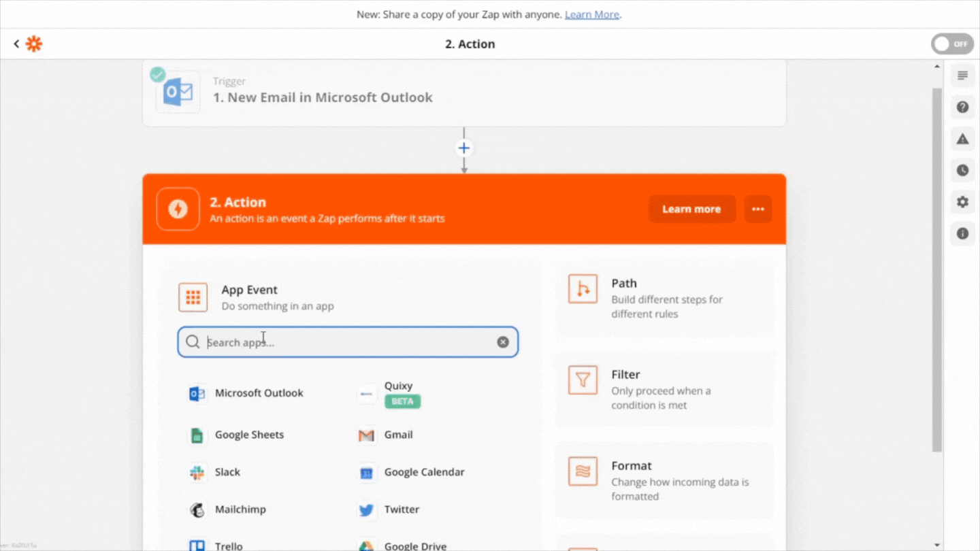
Task: Open the warning triangle sidebar icon
Action: 962,139
